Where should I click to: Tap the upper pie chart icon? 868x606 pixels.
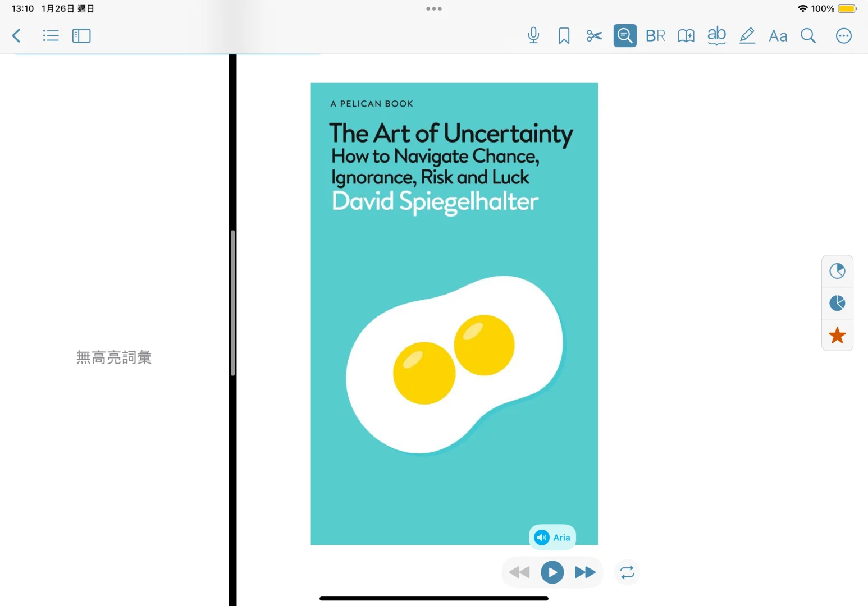coord(837,271)
